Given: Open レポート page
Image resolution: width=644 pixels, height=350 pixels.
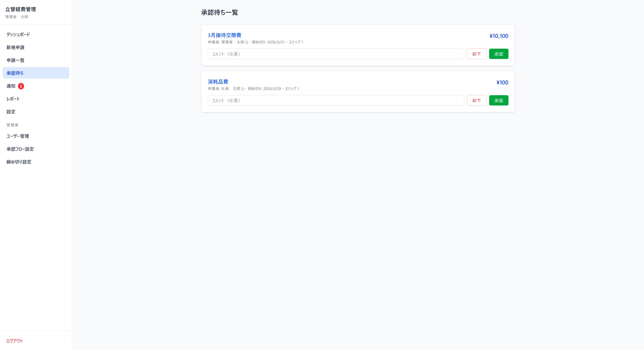Looking at the screenshot, I should point(13,99).
